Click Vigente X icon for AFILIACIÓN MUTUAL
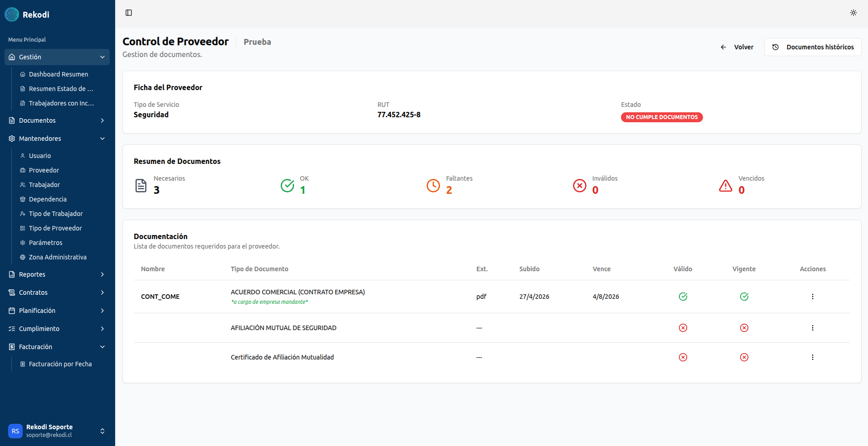 (x=744, y=328)
